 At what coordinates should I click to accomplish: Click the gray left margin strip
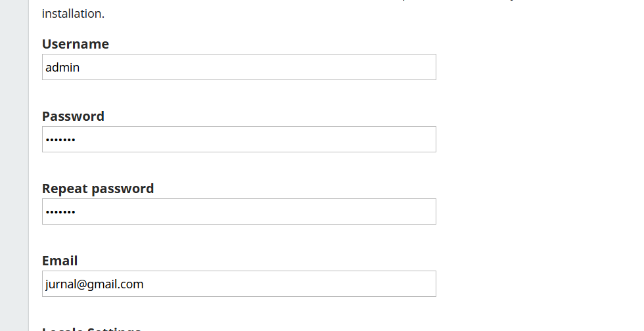[14, 164]
